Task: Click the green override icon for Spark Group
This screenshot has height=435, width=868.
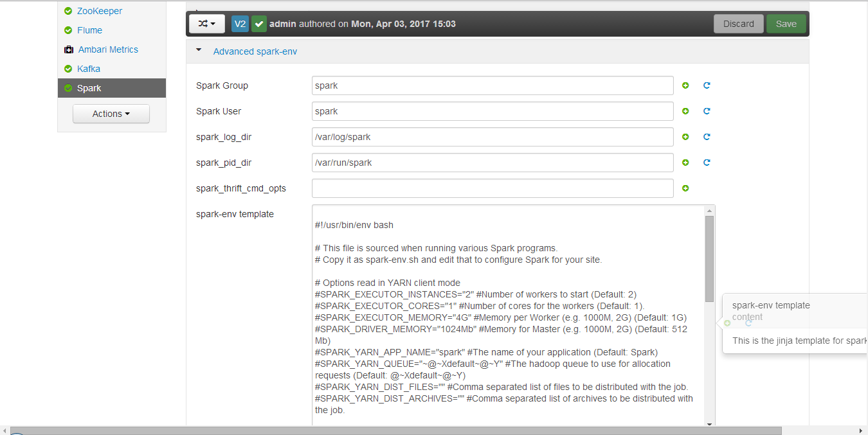Action: click(x=685, y=85)
